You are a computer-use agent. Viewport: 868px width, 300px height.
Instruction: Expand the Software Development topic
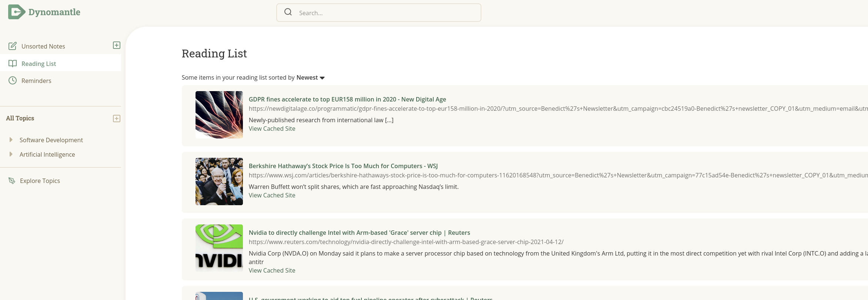pos(11,140)
